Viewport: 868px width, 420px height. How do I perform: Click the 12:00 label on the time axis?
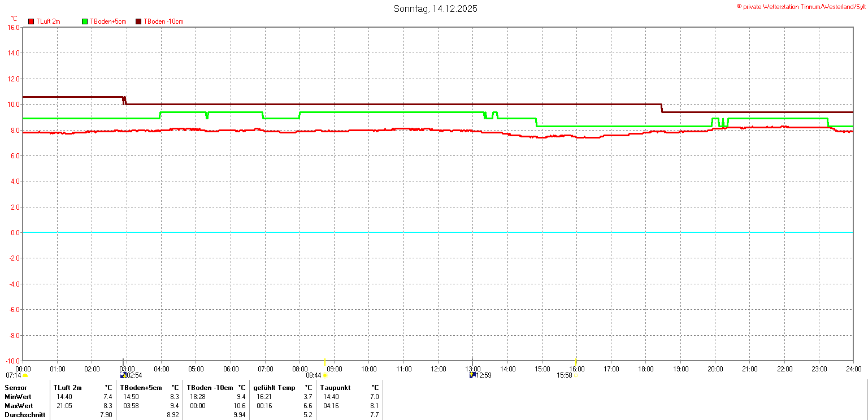[438, 369]
